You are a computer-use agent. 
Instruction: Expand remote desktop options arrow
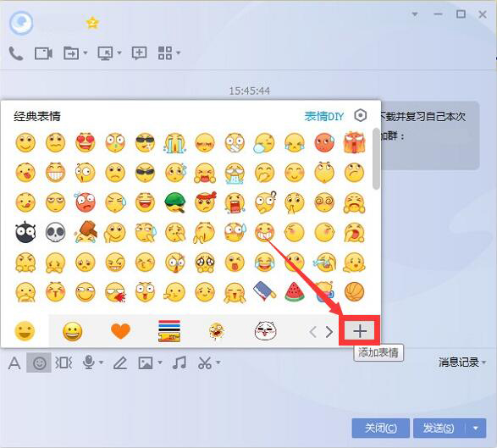click(119, 53)
